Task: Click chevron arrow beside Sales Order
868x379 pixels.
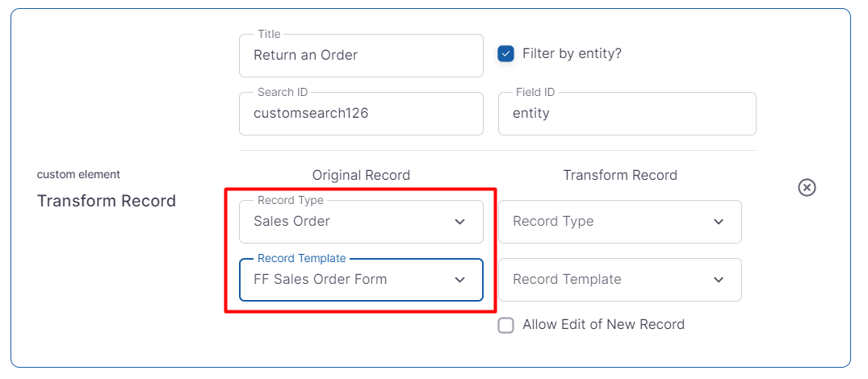Action: point(459,222)
